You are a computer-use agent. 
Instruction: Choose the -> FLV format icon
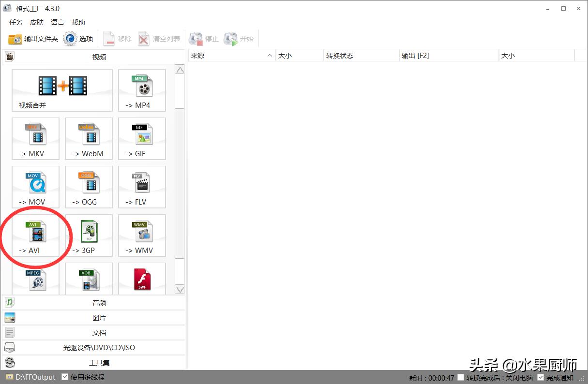coord(142,187)
